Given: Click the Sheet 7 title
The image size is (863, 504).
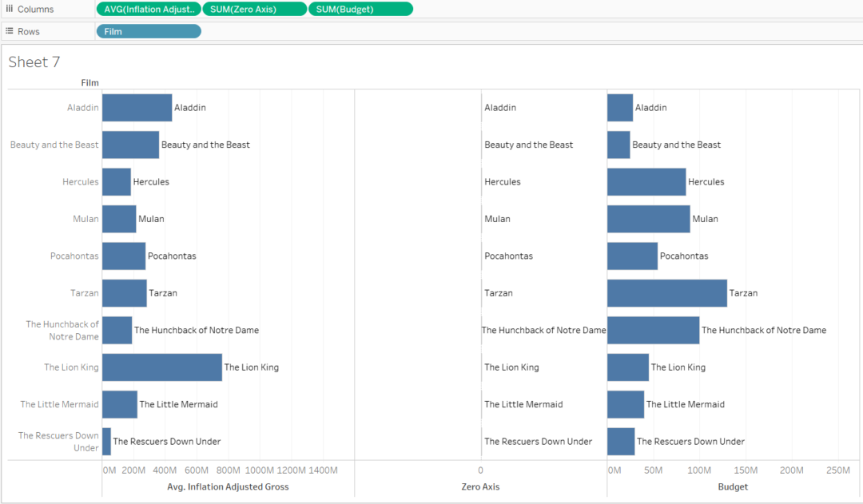Looking at the screenshot, I should coord(34,62).
